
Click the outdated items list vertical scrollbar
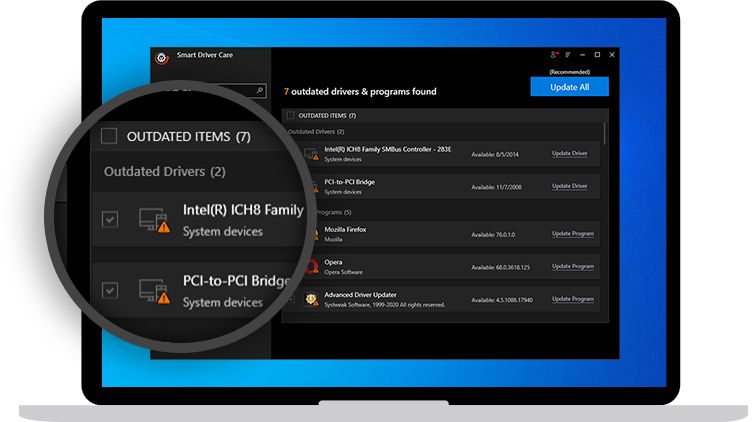click(x=605, y=133)
